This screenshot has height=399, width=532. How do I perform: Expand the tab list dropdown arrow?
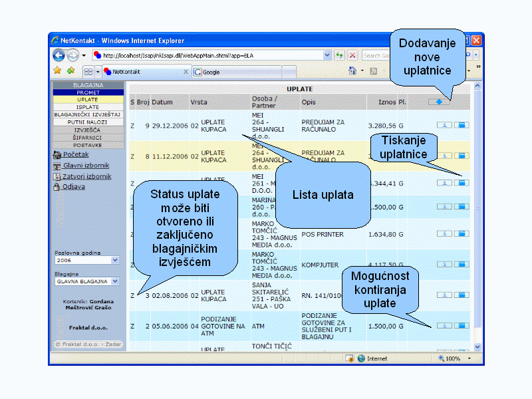(x=98, y=72)
